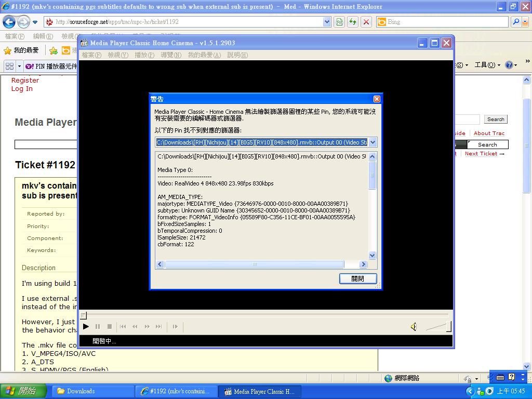This screenshot has height=399, width=532.
Task: Click the IE Refresh page icon
Action: point(353,22)
